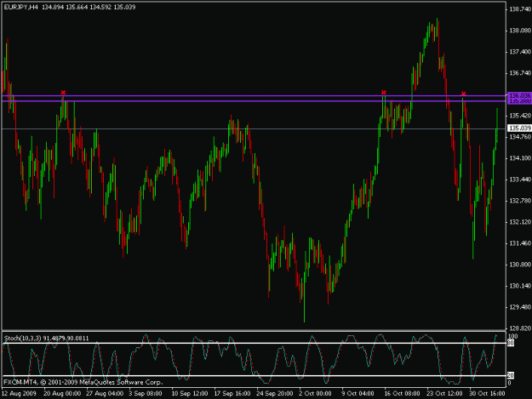
Task: Click the 23 Oct 12:00 time label
Action: 445,393
